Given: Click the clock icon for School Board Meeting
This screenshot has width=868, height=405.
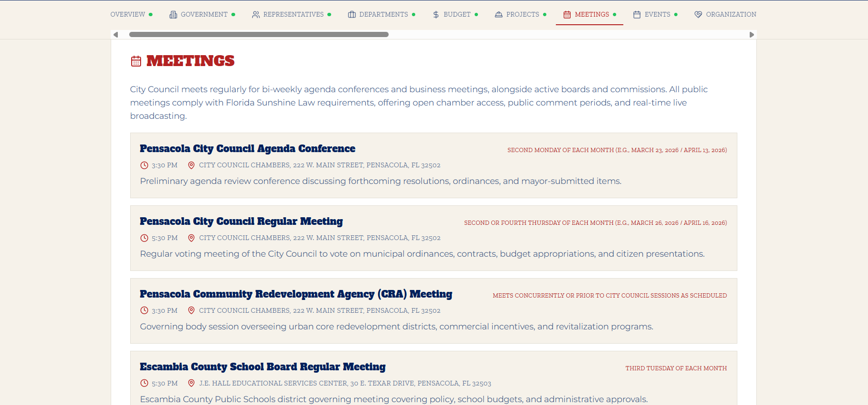Looking at the screenshot, I should pos(144,384).
